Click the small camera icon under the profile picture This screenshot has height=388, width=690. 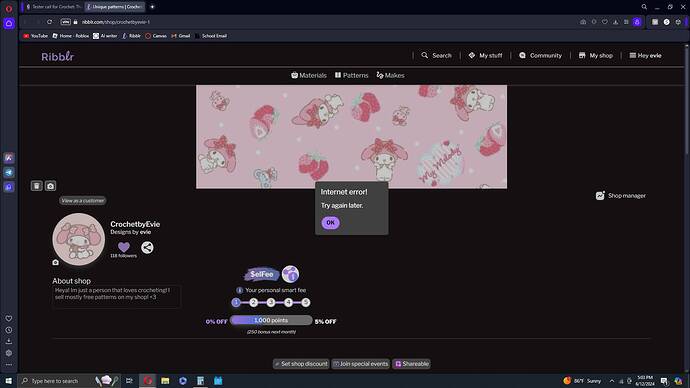tap(55, 263)
